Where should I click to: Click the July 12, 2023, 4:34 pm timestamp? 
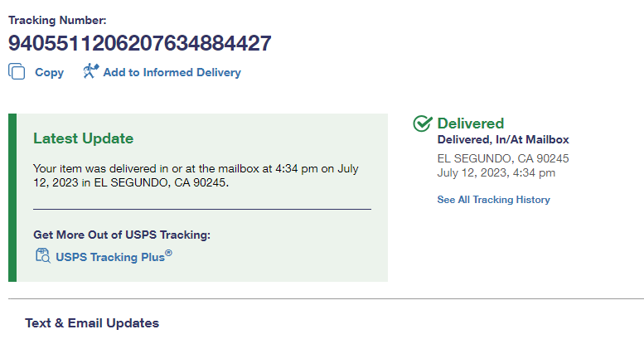[496, 172]
